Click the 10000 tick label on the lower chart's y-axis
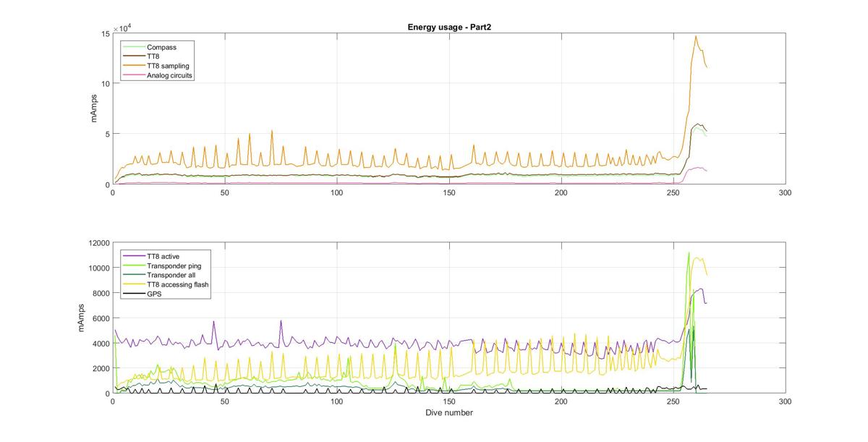868x442 pixels. point(99,268)
